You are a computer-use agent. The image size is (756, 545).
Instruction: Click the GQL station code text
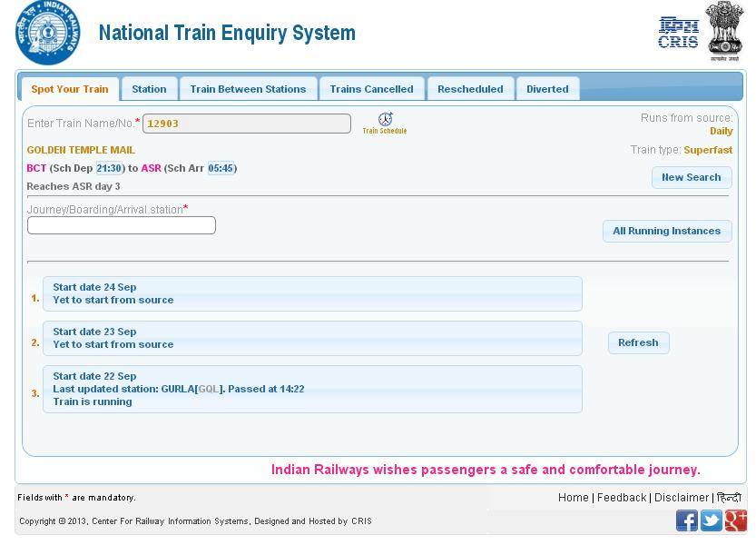click(x=209, y=389)
